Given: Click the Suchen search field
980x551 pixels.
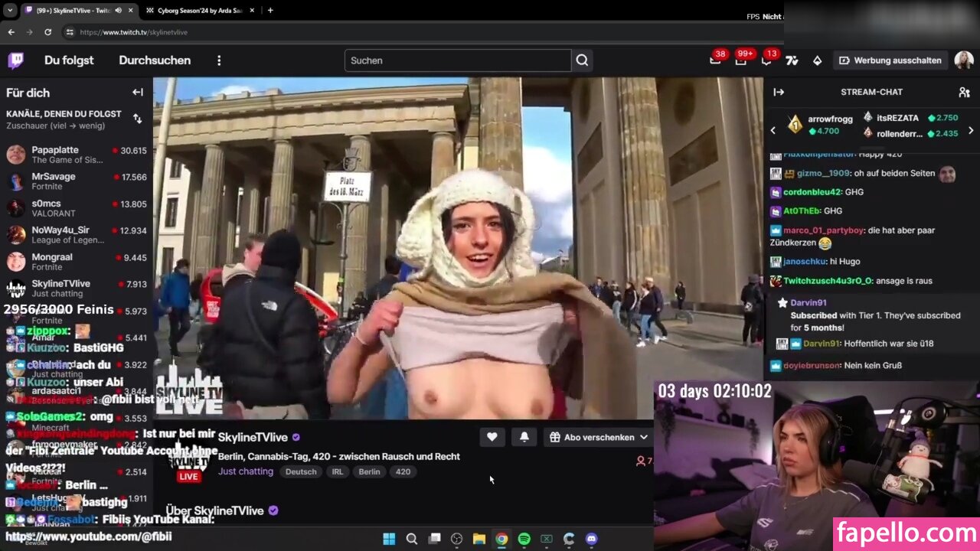Looking at the screenshot, I should point(458,60).
